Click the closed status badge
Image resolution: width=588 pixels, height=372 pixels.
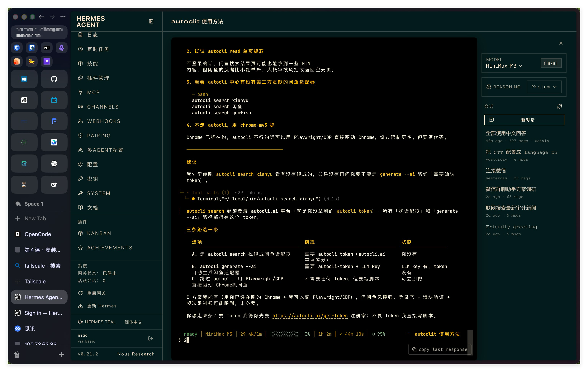(551, 63)
